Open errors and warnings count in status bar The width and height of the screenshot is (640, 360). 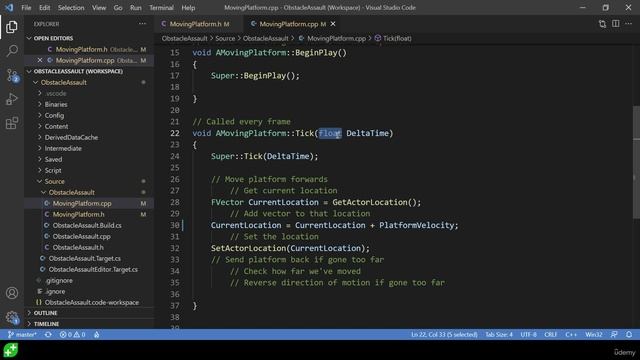point(72,335)
